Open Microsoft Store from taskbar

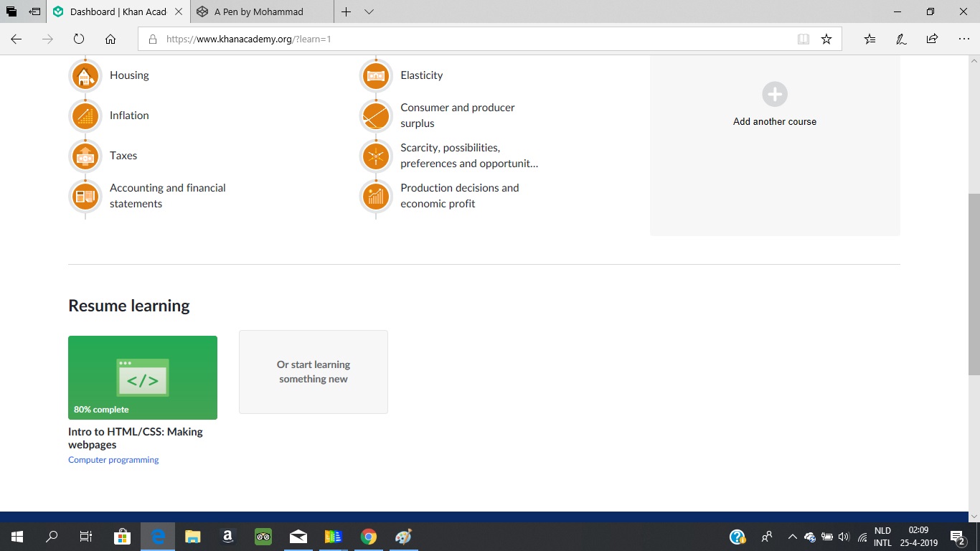122,537
